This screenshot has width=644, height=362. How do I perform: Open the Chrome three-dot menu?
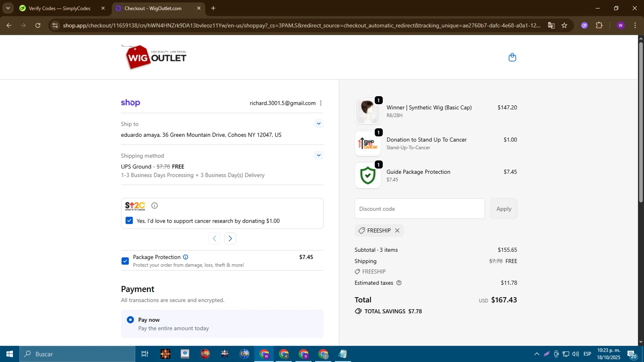pyautogui.click(x=635, y=25)
